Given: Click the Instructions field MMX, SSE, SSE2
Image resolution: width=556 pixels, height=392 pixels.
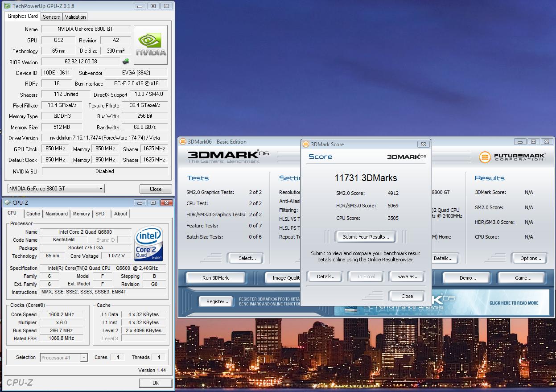Looking at the screenshot, I should pos(103,292).
